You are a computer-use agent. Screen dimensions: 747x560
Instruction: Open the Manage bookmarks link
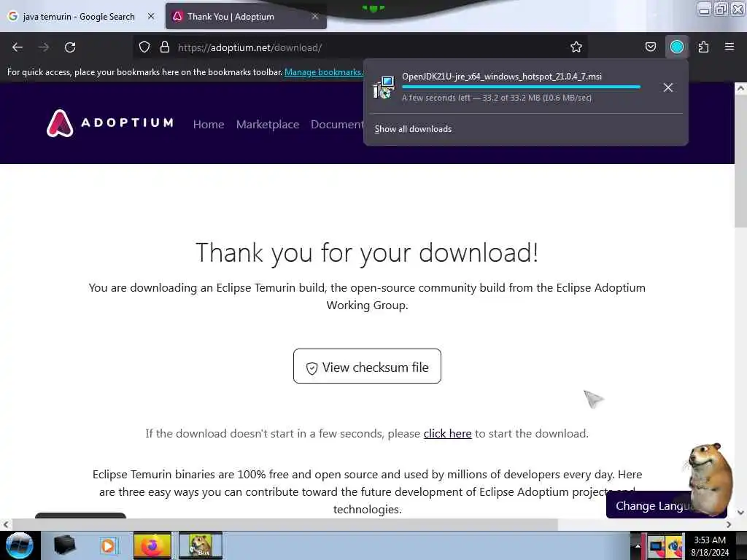tap(324, 72)
